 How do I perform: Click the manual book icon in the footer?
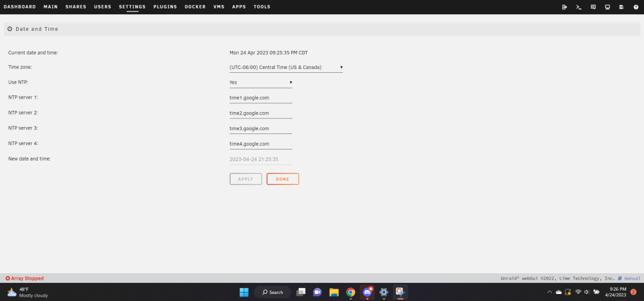[x=620, y=278]
